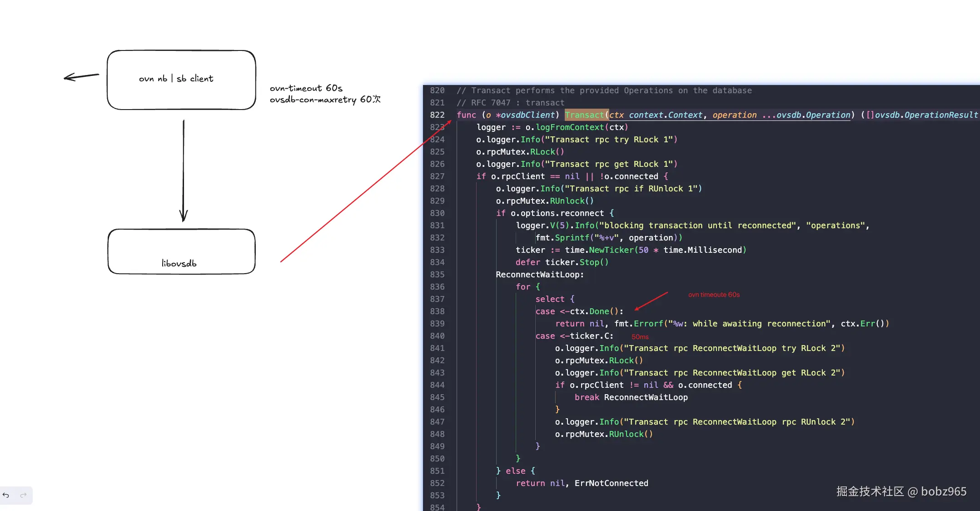Click the undo arrow button
Image resolution: width=980 pixels, height=511 pixels.
[x=6, y=495]
